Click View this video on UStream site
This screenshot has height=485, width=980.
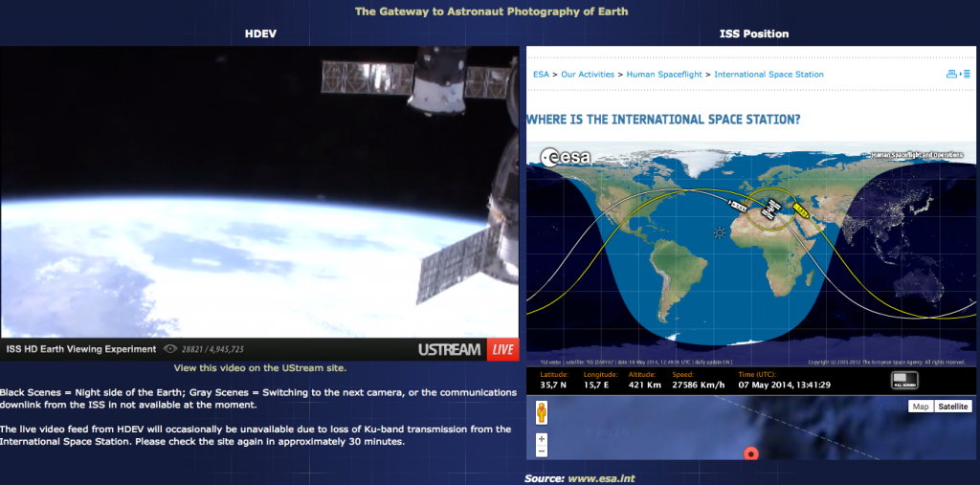(259, 367)
